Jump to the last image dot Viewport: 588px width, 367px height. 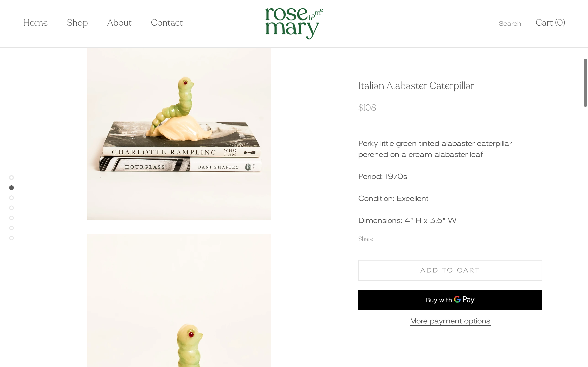pos(11,238)
